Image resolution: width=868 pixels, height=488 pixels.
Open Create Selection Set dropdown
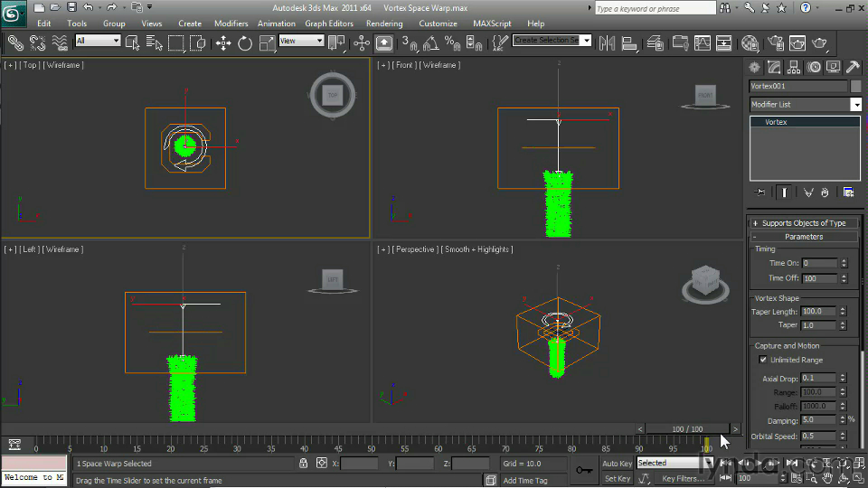pos(552,40)
